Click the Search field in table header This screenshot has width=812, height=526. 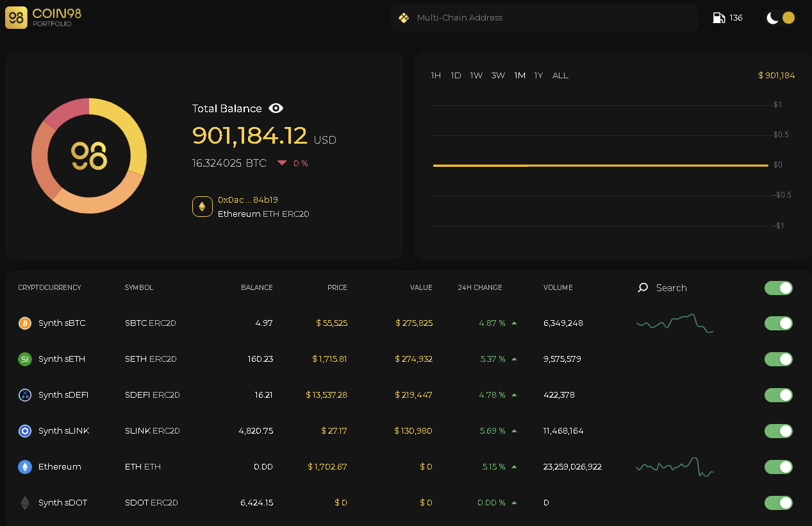(x=671, y=288)
